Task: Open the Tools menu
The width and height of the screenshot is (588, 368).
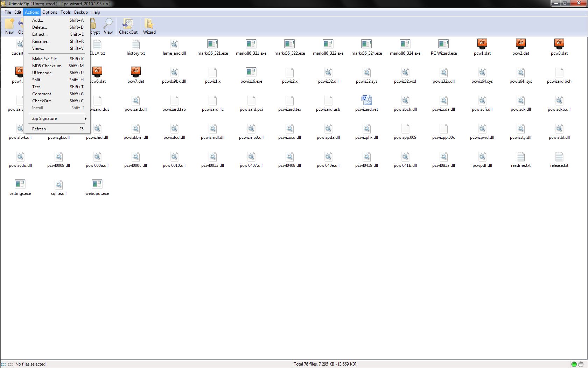Action: pos(65,12)
